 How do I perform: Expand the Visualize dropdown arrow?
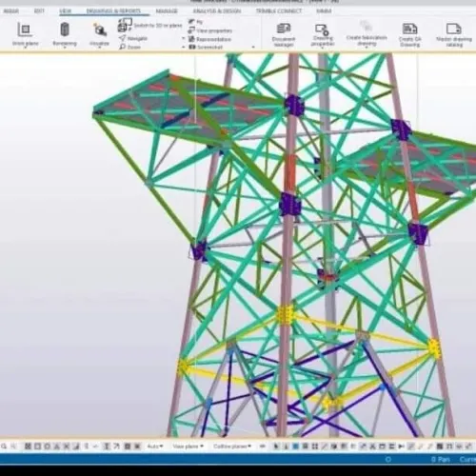100,47
